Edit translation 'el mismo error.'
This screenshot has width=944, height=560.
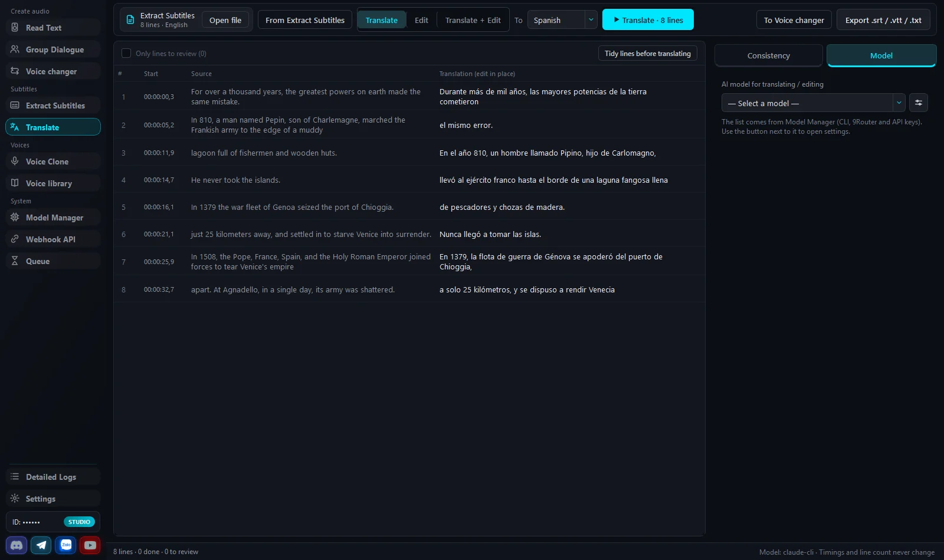pos(466,125)
